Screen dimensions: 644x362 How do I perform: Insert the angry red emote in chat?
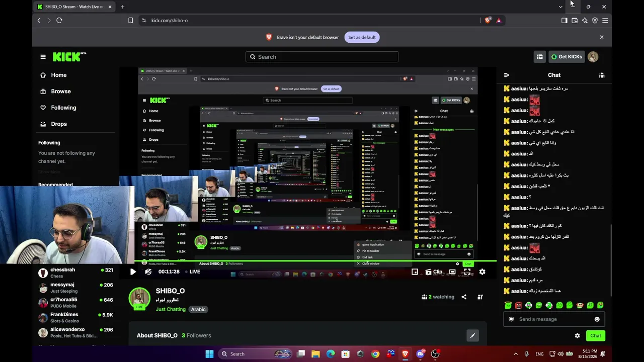tap(518, 305)
